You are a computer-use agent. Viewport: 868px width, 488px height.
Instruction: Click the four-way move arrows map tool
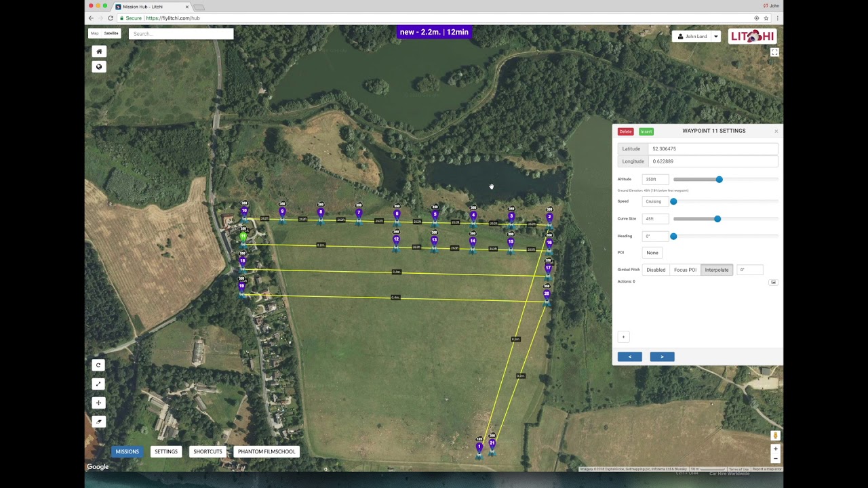tap(98, 403)
